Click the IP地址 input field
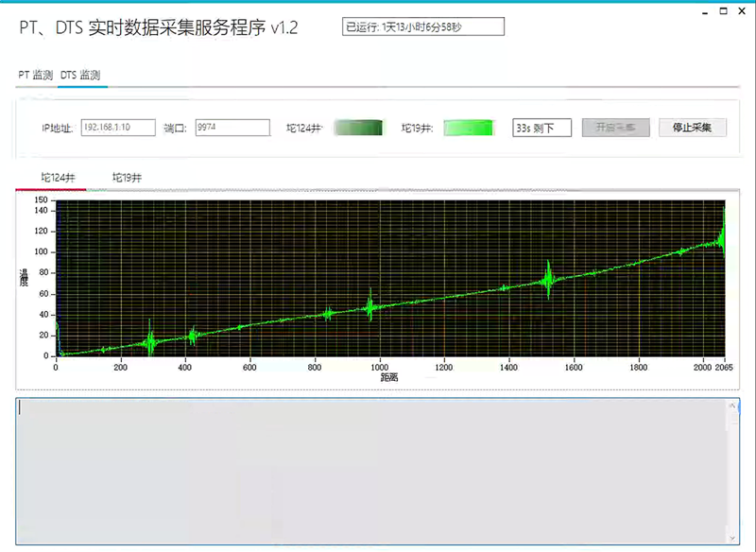This screenshot has height=552, width=756. (118, 128)
